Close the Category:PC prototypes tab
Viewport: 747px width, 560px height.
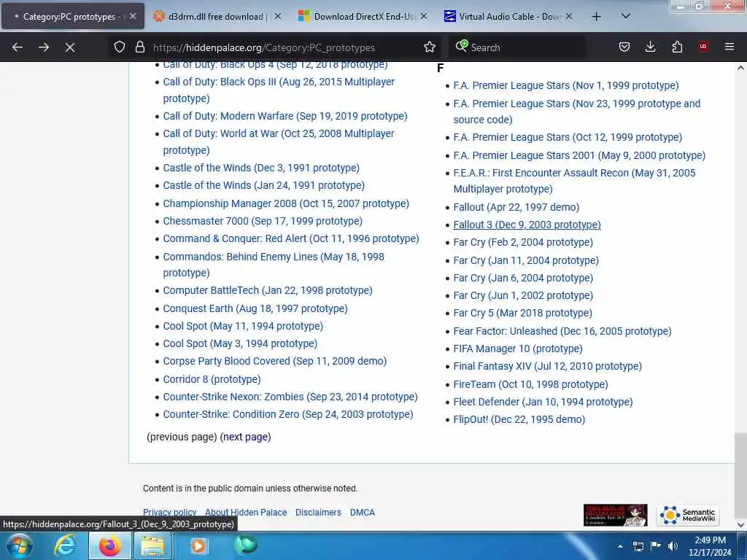click(133, 17)
